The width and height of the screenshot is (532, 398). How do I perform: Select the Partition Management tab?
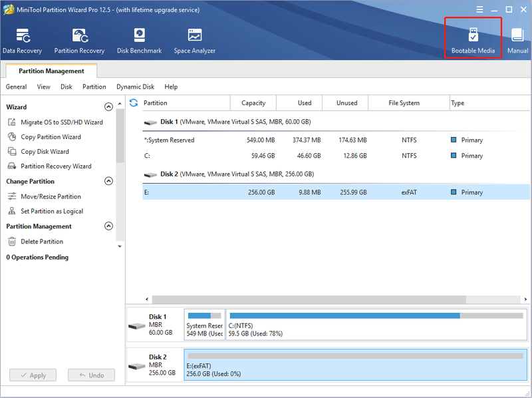pos(51,71)
